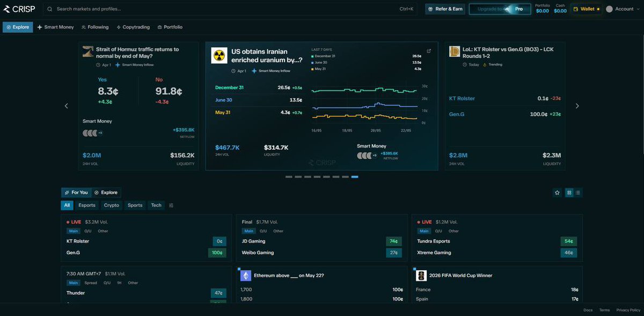The width and height of the screenshot is (644, 316).
Task: Click the FIFA World Cup trophy icon
Action: [421, 275]
